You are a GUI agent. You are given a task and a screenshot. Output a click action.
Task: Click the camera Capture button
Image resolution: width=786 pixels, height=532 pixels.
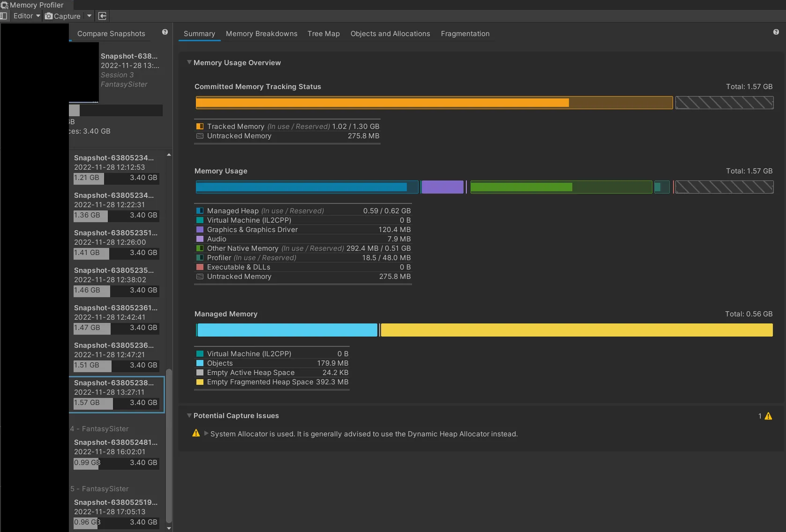[x=63, y=16]
